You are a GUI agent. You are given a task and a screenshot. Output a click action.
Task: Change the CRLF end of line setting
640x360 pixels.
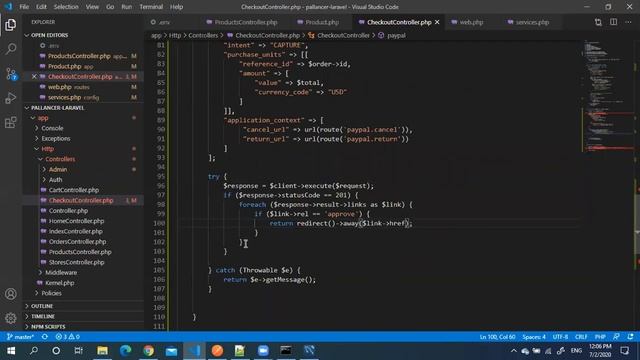point(581,337)
